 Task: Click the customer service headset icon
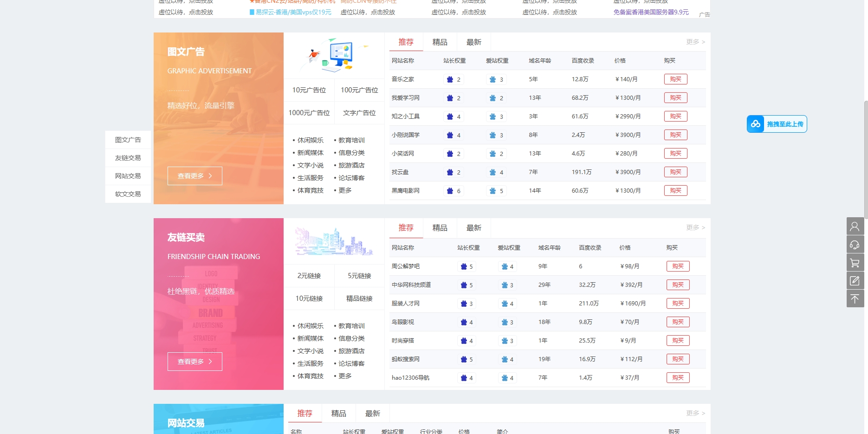point(855,245)
